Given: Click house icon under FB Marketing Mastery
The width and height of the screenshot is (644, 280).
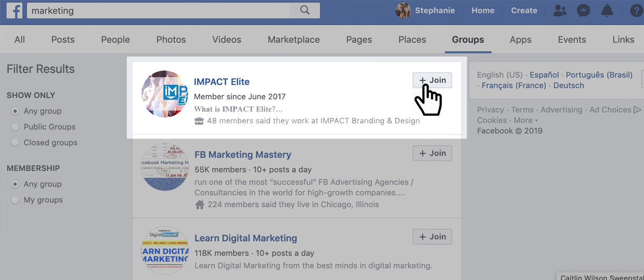Looking at the screenshot, I should coord(200,204).
